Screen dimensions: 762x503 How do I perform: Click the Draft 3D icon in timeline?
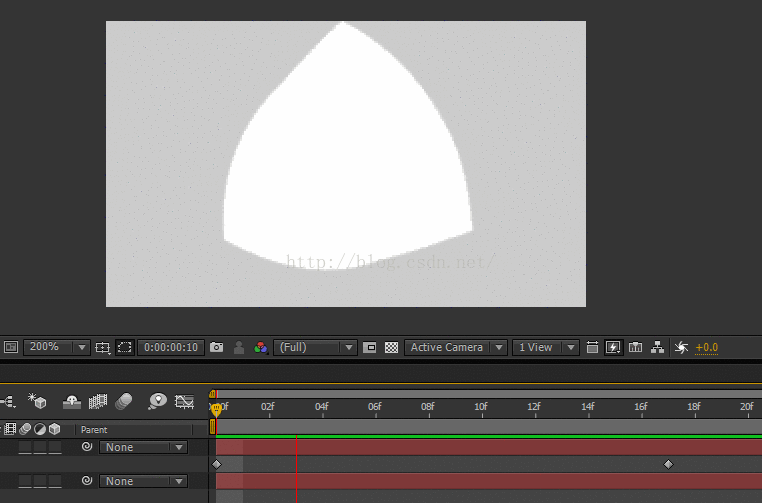pos(38,401)
